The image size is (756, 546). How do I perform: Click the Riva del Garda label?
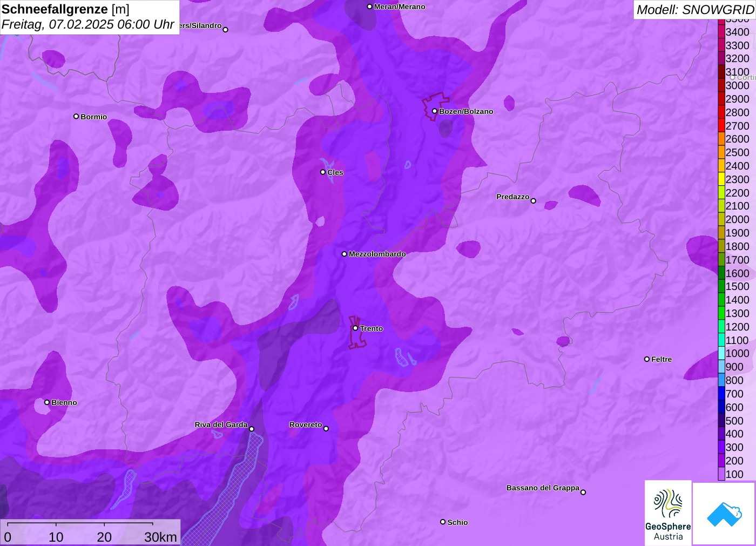[x=221, y=424]
